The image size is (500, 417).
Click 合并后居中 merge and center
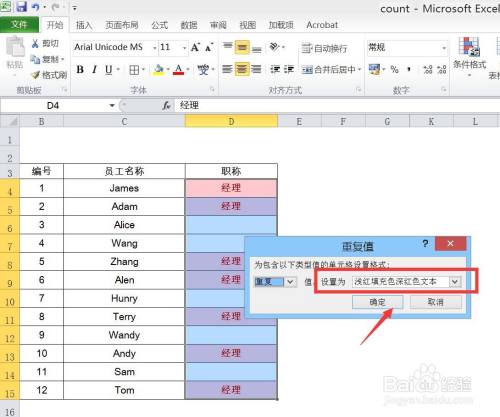329,69
